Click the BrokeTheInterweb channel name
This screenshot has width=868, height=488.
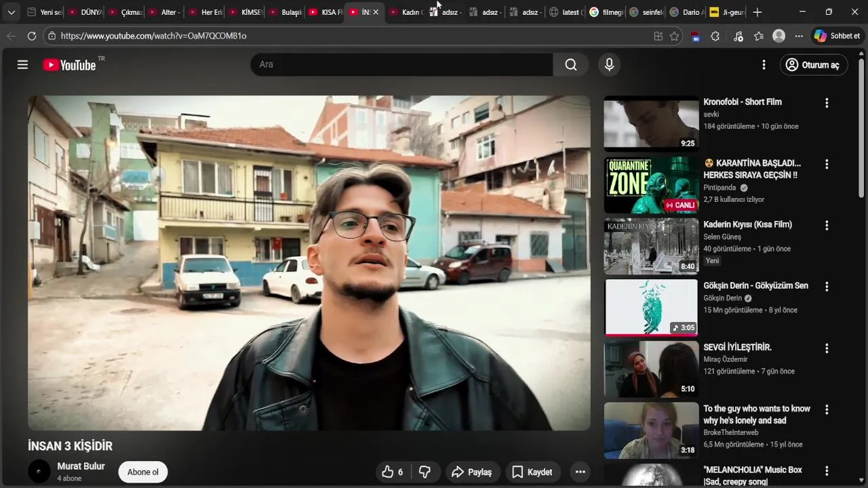pos(731,432)
